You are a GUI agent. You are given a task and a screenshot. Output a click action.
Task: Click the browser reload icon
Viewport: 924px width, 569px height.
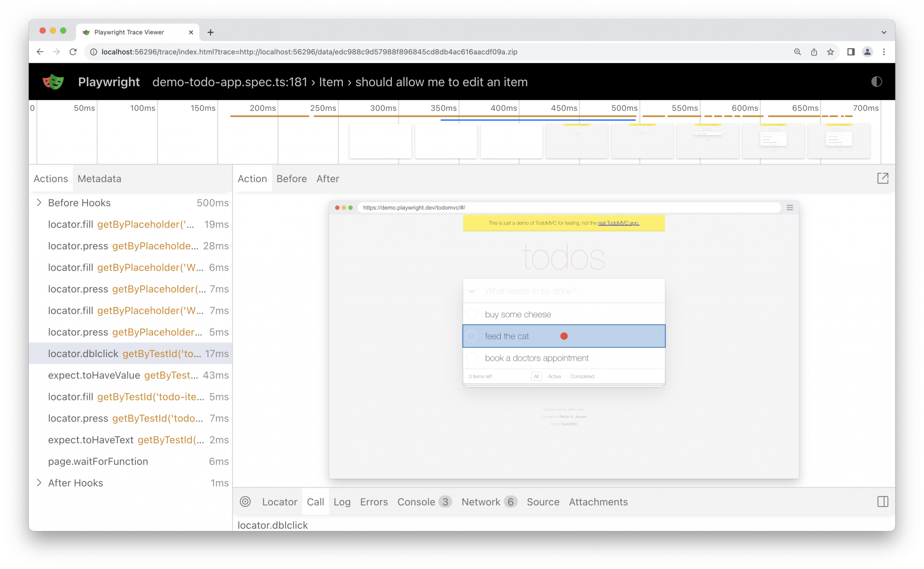tap(73, 52)
